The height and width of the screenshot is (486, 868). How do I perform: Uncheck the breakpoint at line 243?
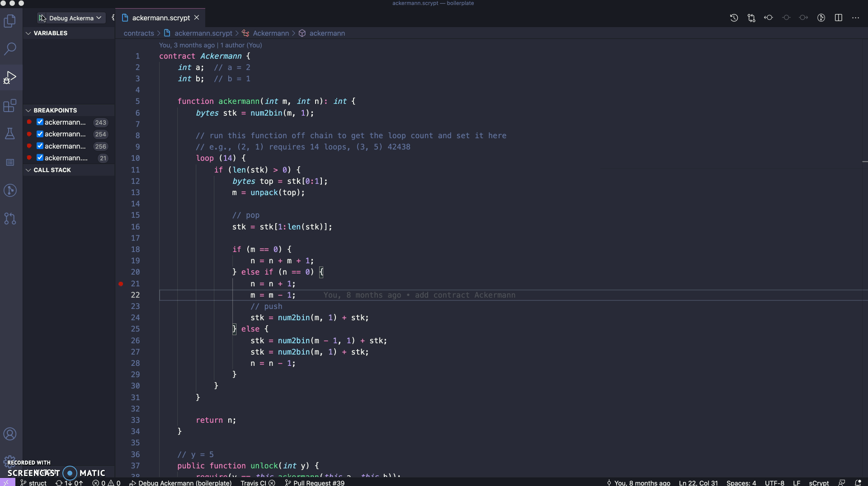pos(40,122)
